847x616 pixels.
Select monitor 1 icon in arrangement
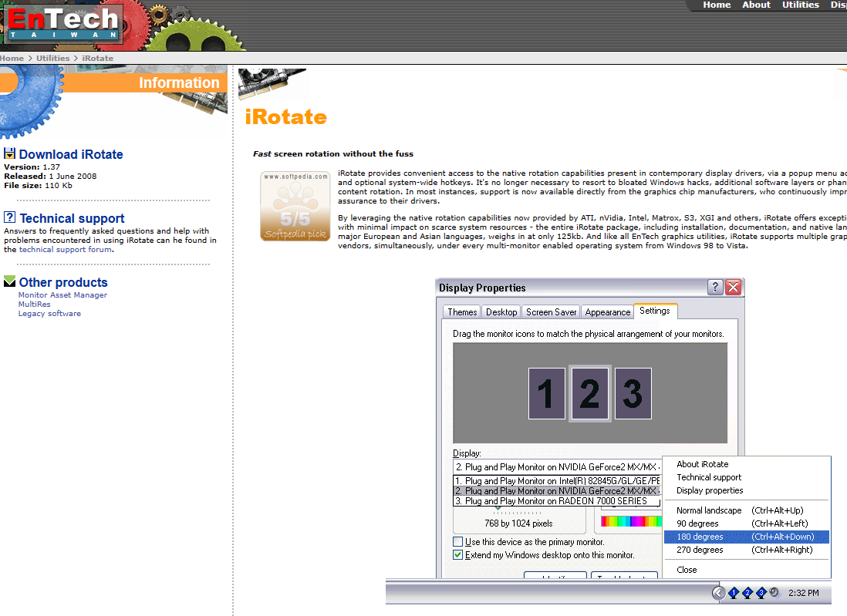coord(547,393)
